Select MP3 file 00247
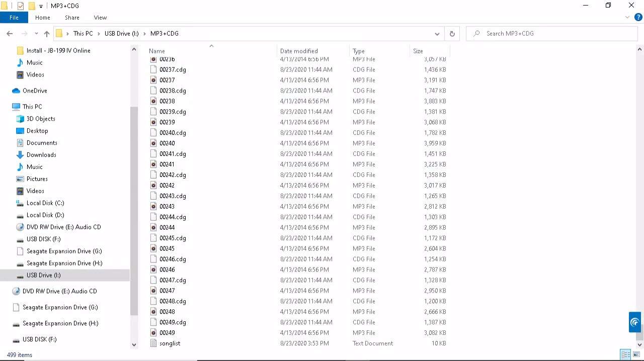 (x=167, y=291)
